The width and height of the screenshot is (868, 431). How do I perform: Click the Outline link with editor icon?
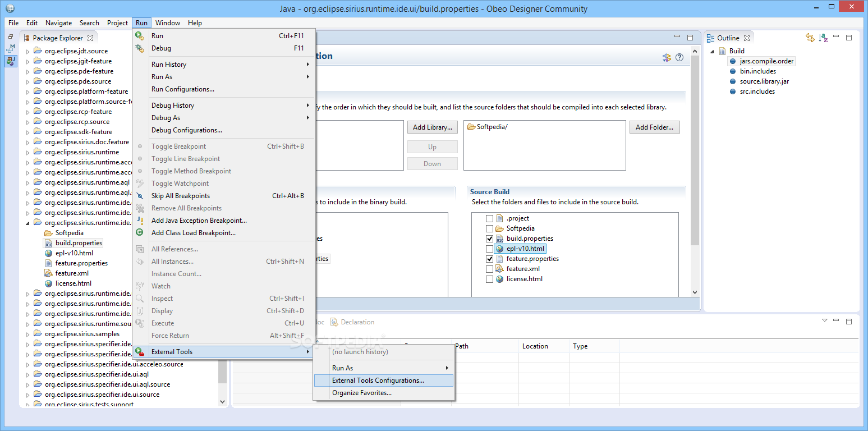(810, 38)
